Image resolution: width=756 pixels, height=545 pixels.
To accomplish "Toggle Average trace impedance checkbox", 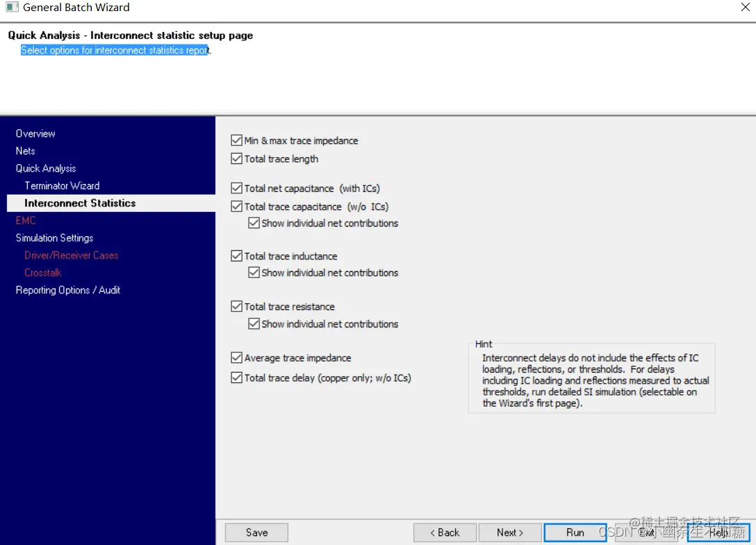I will coord(236,358).
